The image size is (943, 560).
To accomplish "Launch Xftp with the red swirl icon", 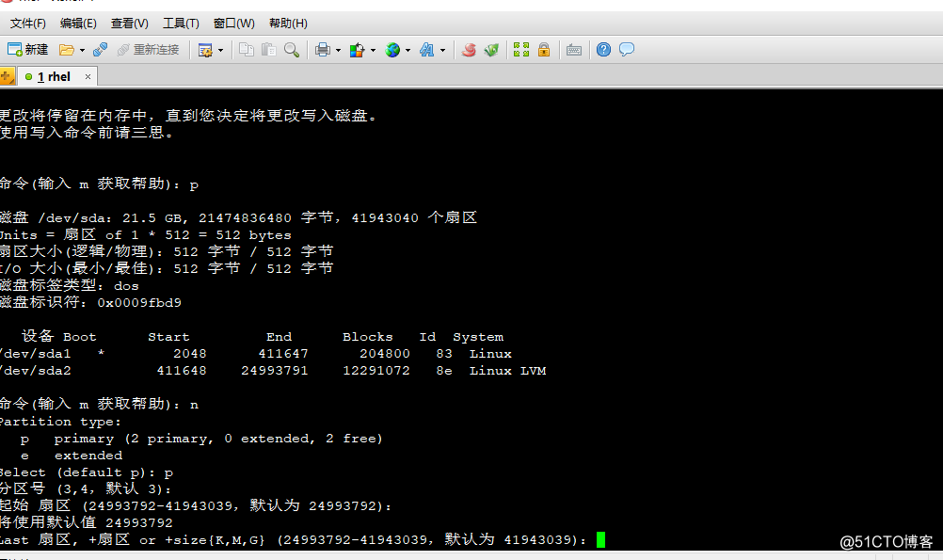I will click(x=469, y=50).
